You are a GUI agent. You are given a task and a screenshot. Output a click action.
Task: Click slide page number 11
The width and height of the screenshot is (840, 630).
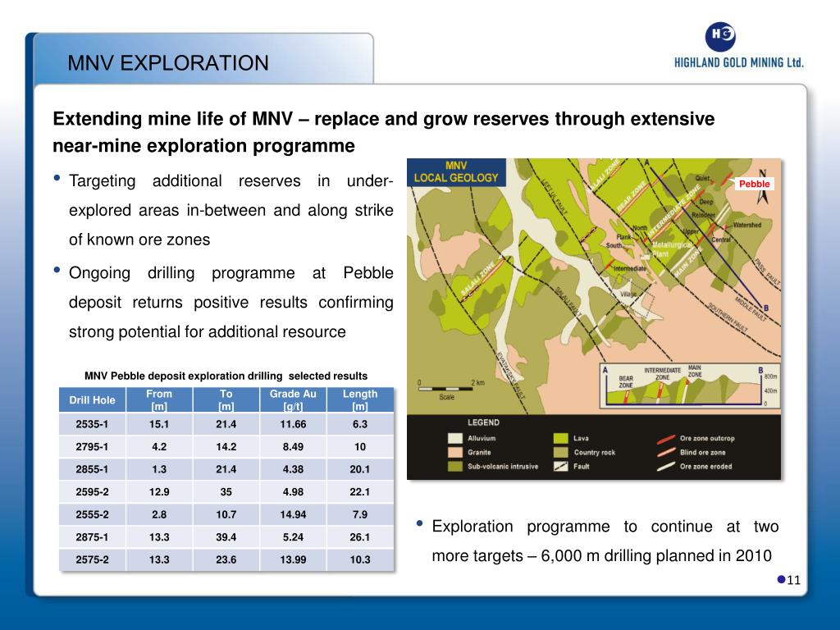[793, 580]
